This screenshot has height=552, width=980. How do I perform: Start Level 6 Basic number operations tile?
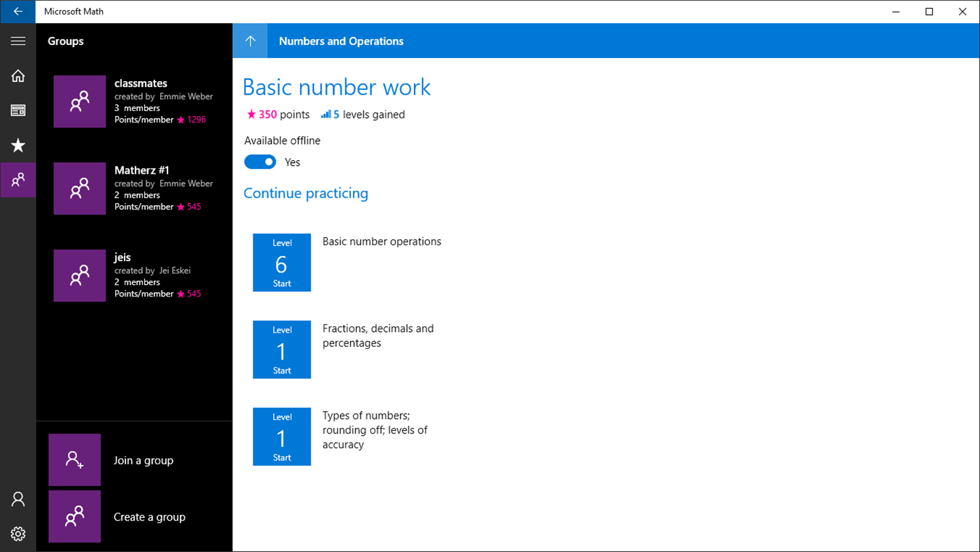[282, 262]
